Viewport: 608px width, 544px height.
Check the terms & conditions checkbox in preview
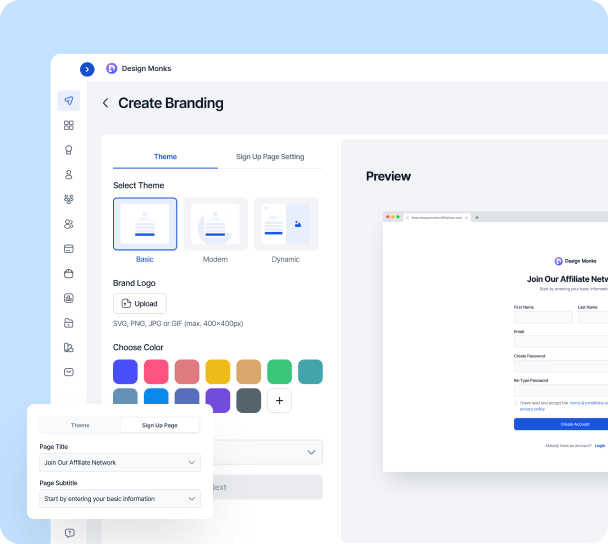pos(516,403)
